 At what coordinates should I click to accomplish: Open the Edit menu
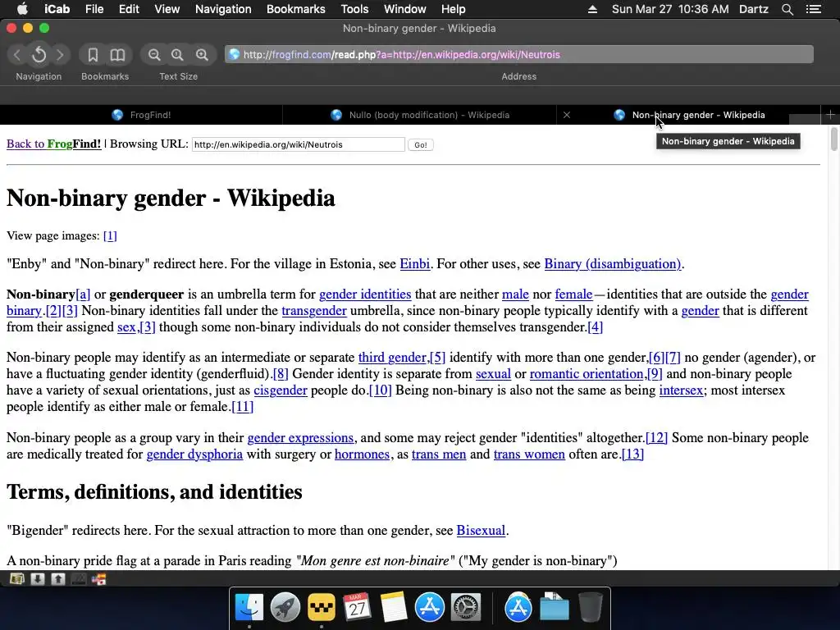(129, 9)
